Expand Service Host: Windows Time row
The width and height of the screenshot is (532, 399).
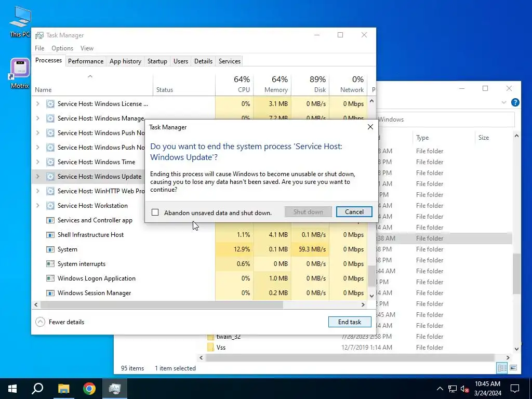pyautogui.click(x=37, y=162)
